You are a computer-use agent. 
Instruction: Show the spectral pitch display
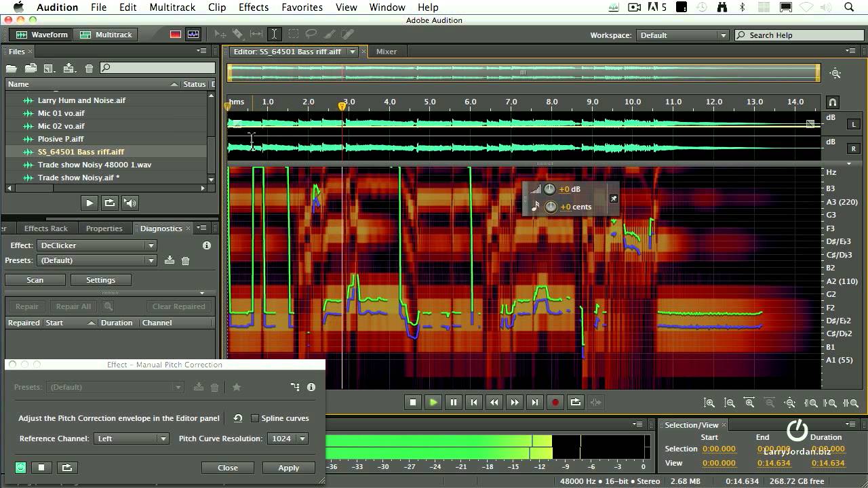click(193, 35)
